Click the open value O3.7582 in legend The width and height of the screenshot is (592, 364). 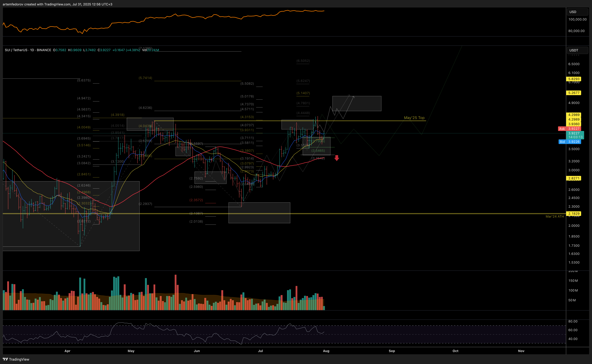59,50
